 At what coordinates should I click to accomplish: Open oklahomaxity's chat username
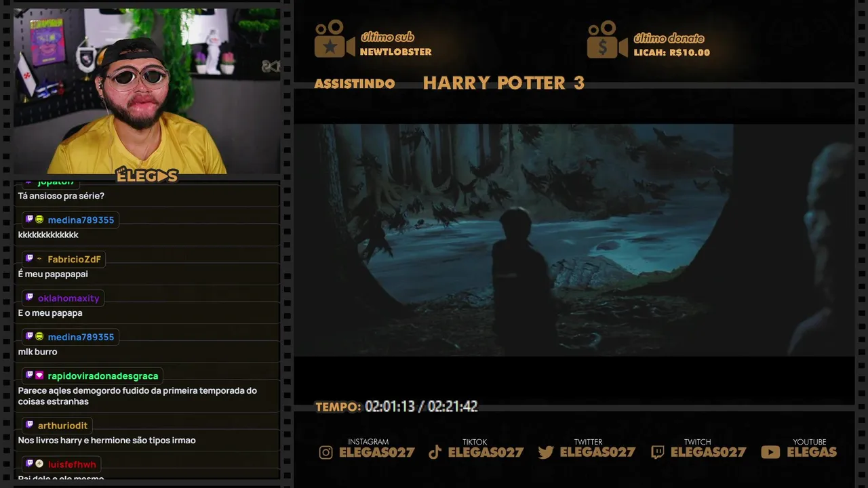68,298
